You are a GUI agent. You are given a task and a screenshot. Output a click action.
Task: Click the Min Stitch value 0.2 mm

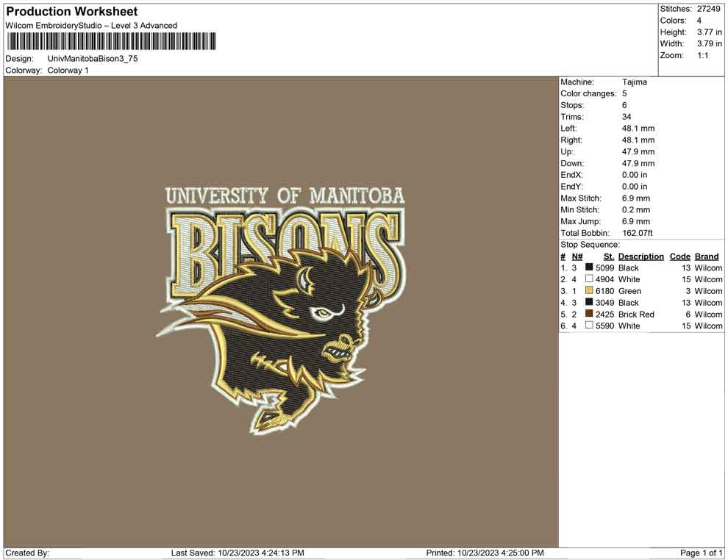click(x=636, y=209)
